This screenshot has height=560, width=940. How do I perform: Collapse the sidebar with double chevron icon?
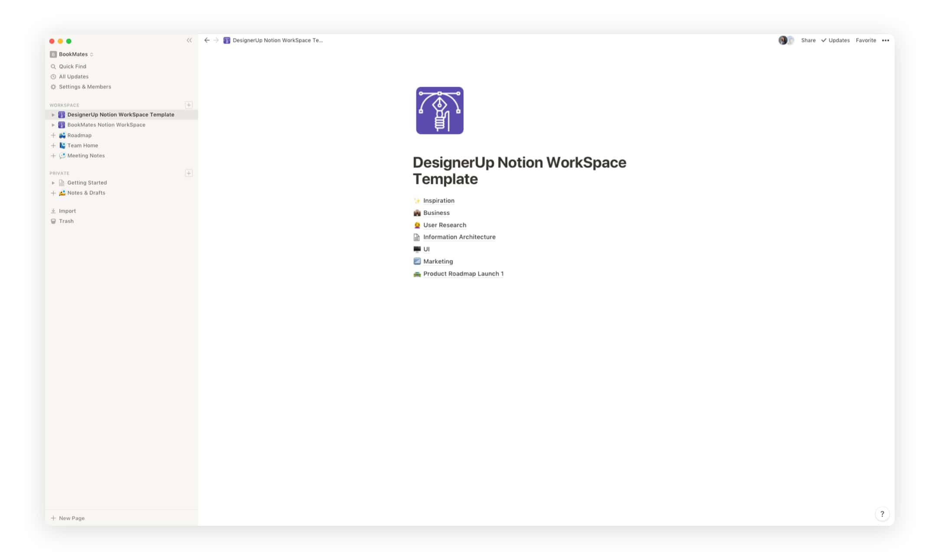tap(189, 40)
